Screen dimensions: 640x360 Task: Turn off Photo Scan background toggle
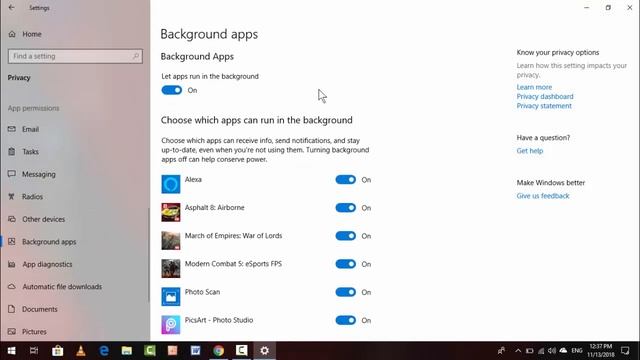346,292
